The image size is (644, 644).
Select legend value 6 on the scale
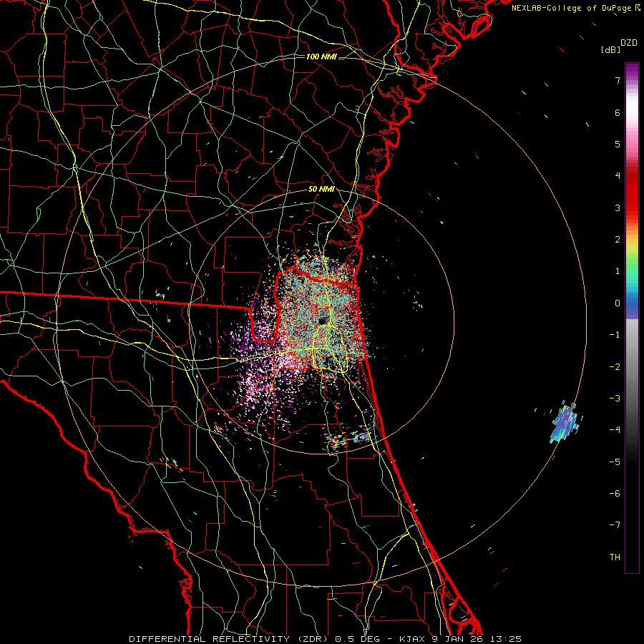click(618, 112)
